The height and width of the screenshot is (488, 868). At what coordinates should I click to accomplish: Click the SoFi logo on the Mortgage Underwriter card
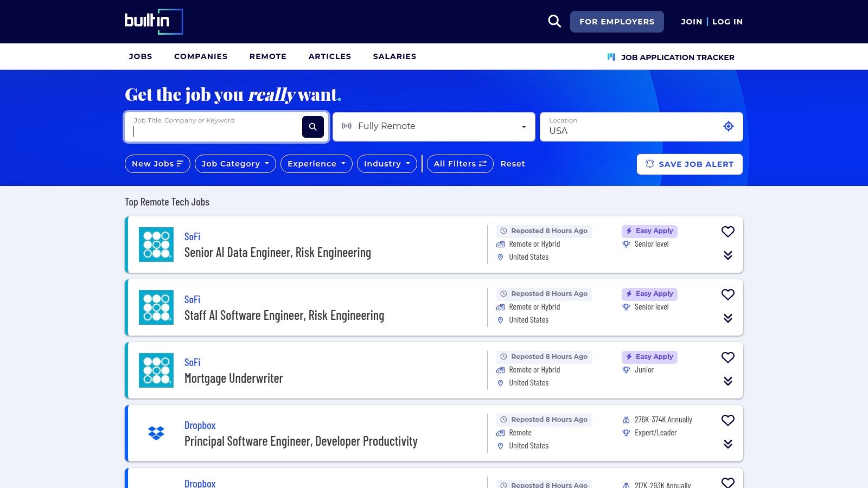tap(156, 370)
